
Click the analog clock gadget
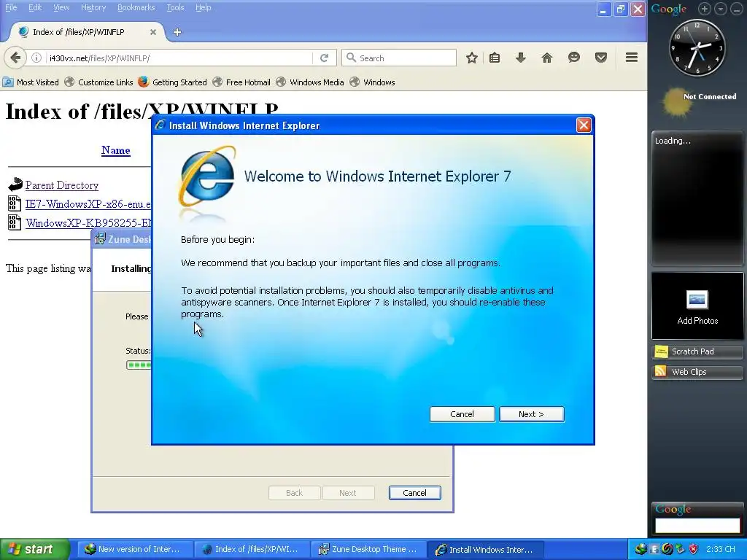click(697, 47)
